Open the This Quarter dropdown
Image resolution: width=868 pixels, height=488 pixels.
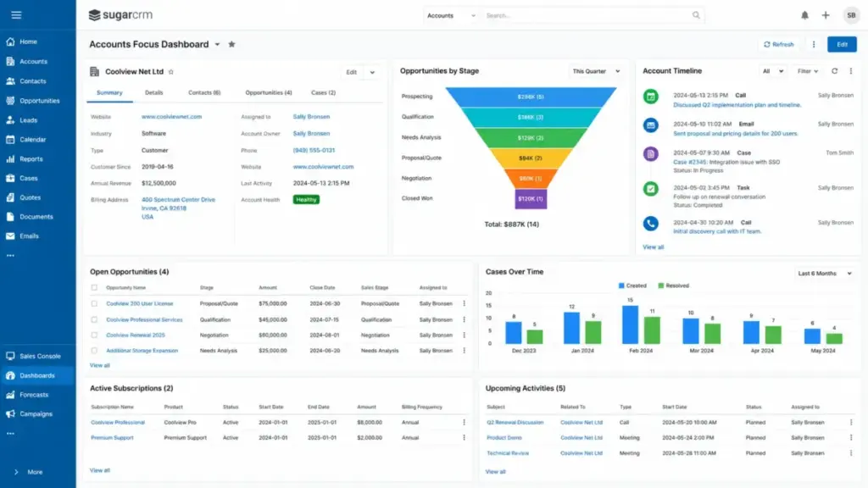pyautogui.click(x=596, y=71)
